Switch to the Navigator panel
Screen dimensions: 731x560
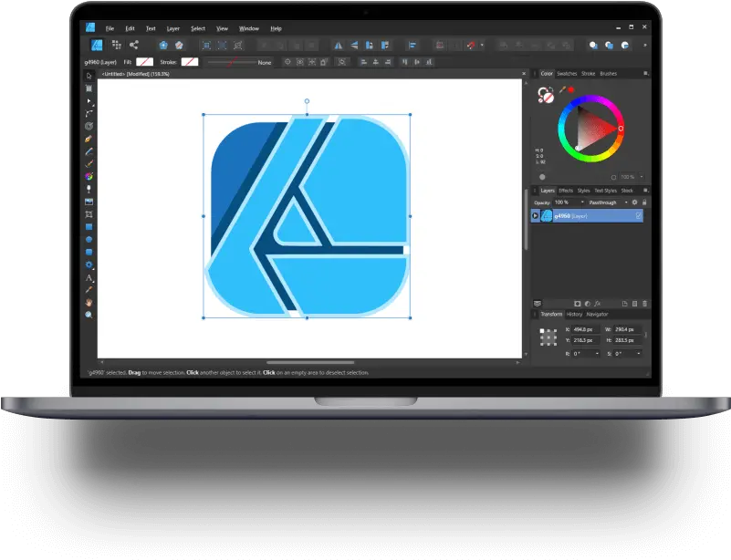[x=598, y=314]
